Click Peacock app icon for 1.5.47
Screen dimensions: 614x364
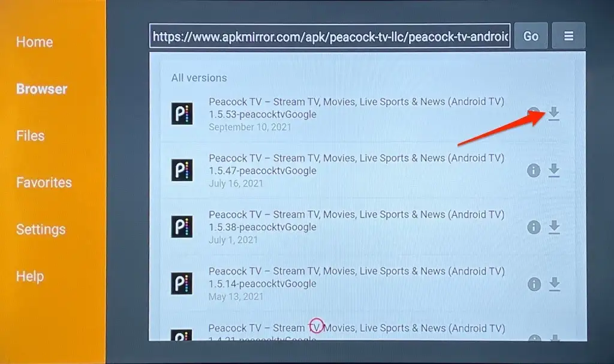(x=182, y=170)
